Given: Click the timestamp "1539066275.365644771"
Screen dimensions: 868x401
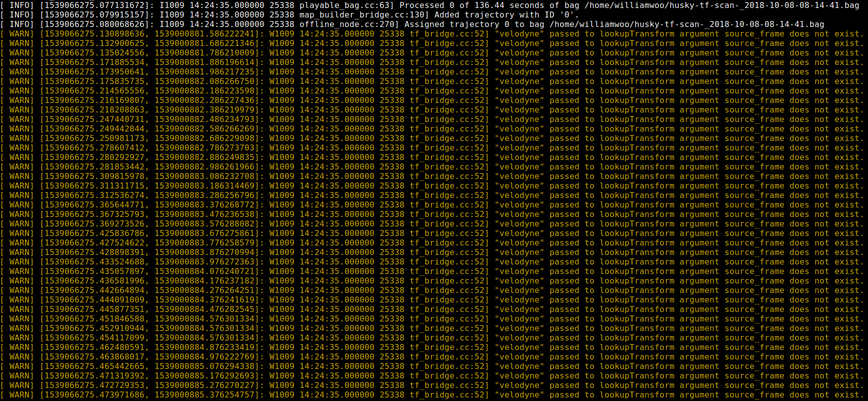Looking at the screenshot, I should click(94, 204).
